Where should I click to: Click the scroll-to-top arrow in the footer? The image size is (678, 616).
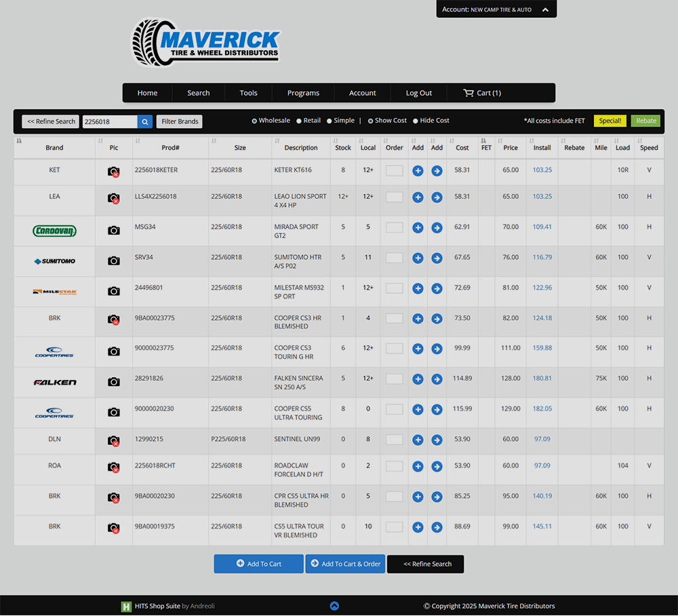click(x=334, y=606)
